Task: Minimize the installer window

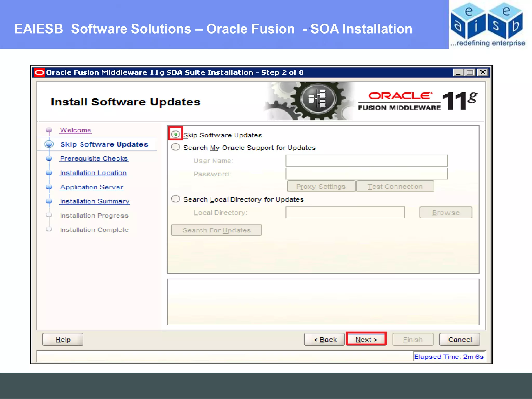Action: 458,72
